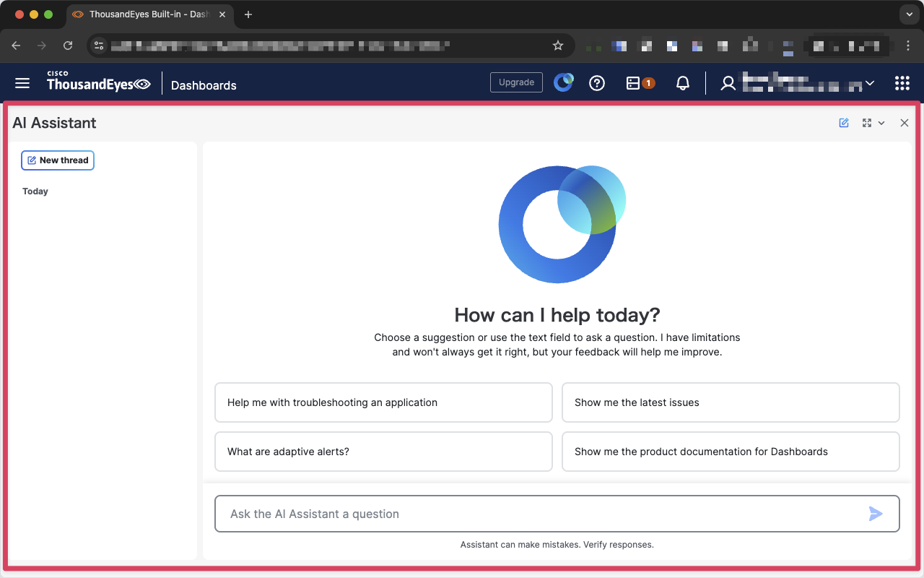This screenshot has width=924, height=578.
Task: Open the usage icon with badge 1
Action: pos(640,83)
